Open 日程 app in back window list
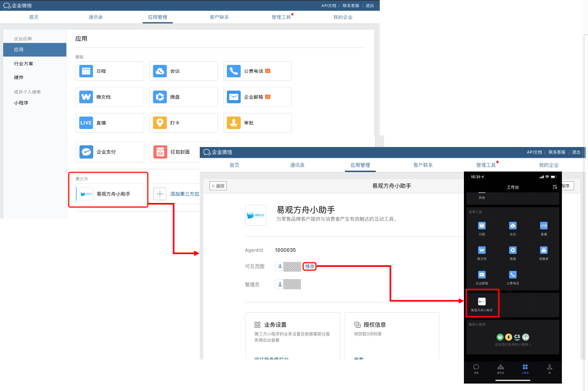This screenshot has height=391, width=588. (x=110, y=71)
